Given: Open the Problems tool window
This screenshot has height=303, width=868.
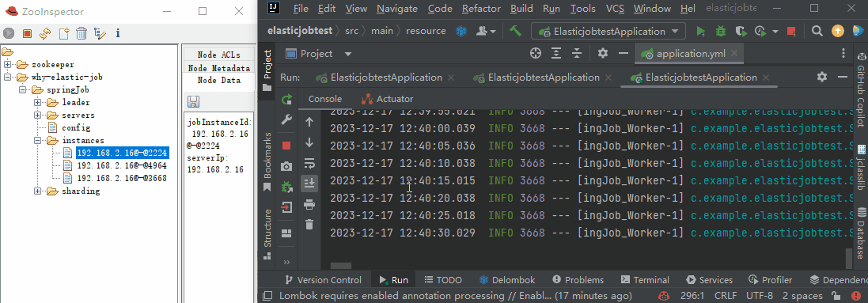Looking at the screenshot, I should click(578, 280).
